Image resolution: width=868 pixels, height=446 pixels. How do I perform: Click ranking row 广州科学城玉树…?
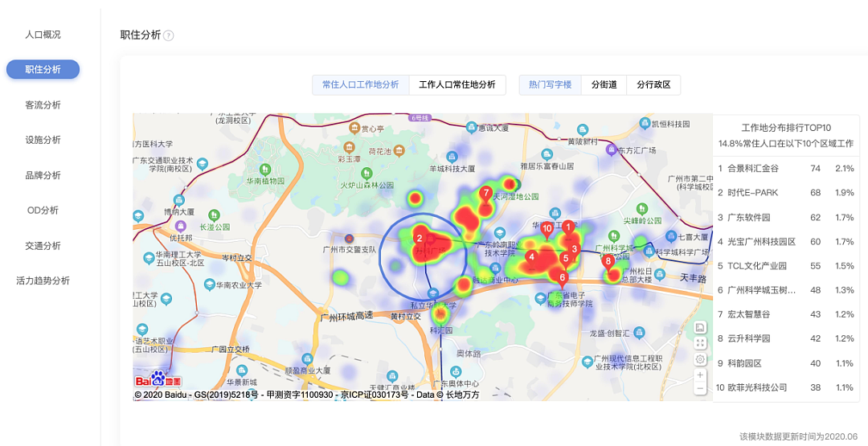(786, 290)
